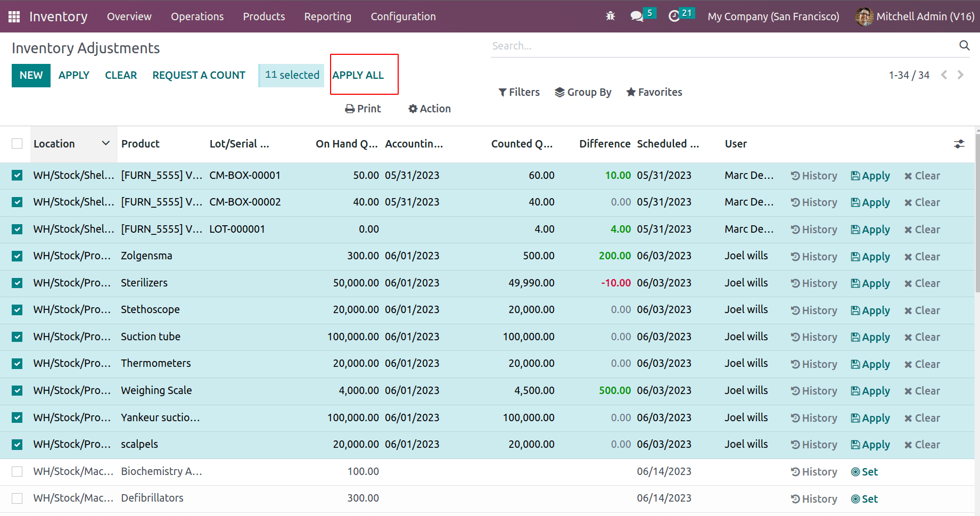Open the Location column sort dropdown
This screenshot has width=980, height=516.
(105, 143)
